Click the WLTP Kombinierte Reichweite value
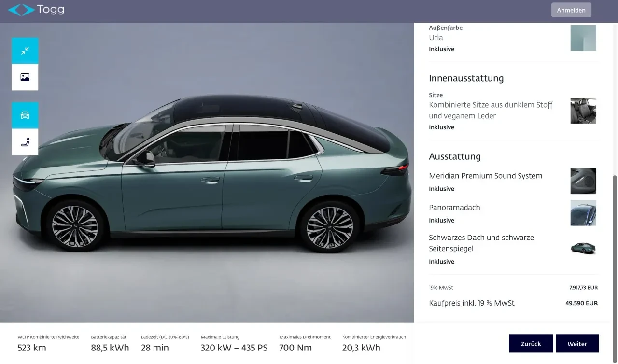Image resolution: width=618 pixels, height=364 pixels. [x=32, y=348]
